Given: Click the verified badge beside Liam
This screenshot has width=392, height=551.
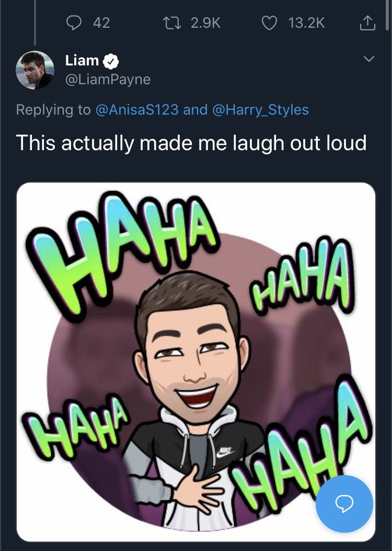Looking at the screenshot, I should (110, 62).
